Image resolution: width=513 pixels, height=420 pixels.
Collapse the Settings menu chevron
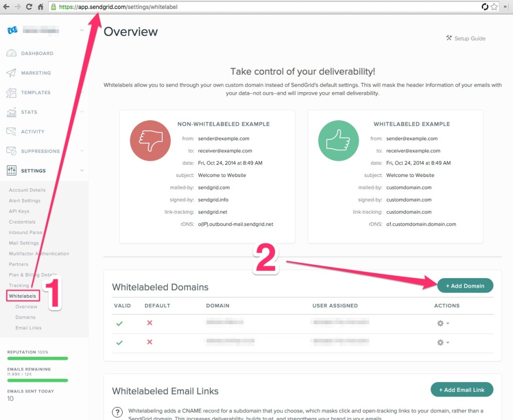coord(82,170)
